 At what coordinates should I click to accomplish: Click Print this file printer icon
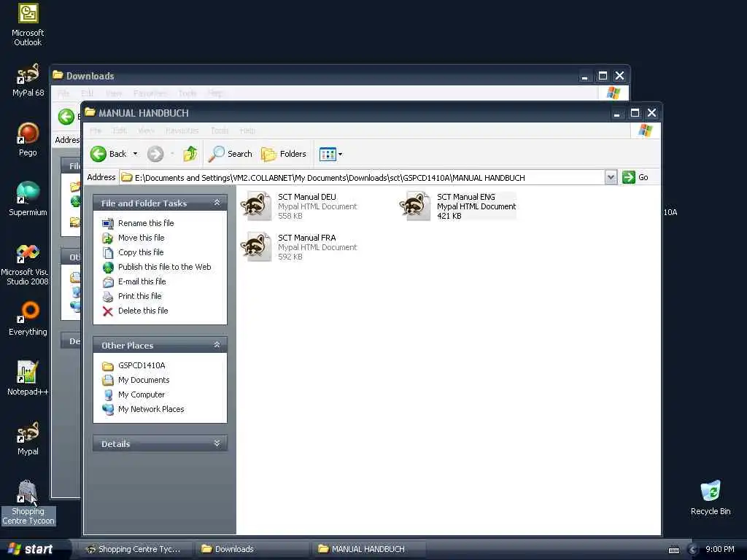108,296
